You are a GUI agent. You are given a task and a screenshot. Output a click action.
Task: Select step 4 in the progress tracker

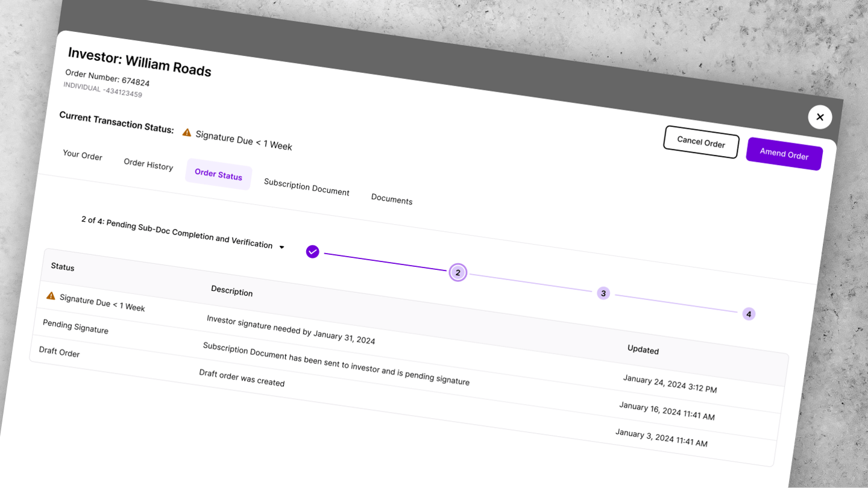tap(749, 314)
